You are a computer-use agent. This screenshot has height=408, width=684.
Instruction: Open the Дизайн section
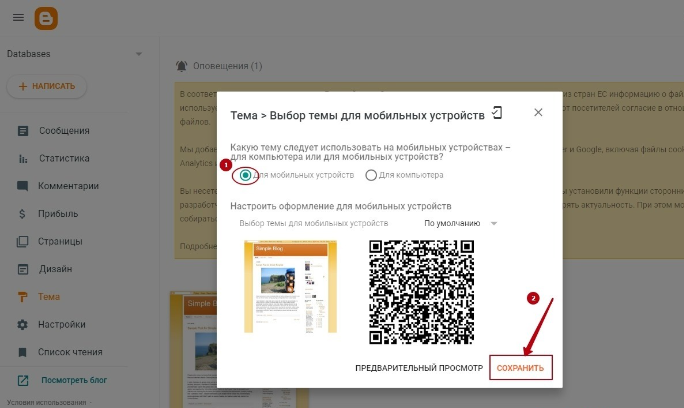pos(55,269)
